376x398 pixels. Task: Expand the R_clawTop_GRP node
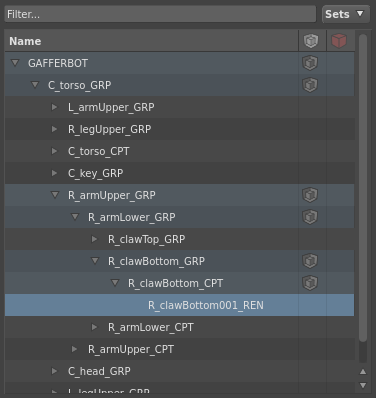click(95, 239)
